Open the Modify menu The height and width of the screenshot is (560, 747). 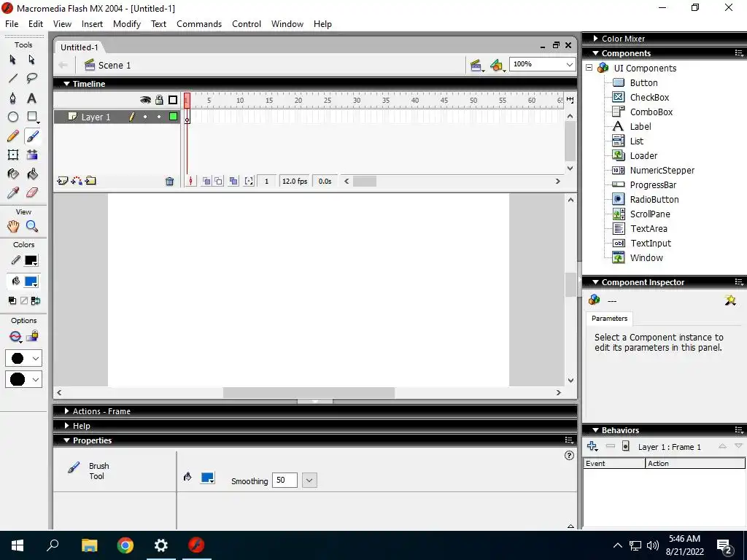pyautogui.click(x=127, y=24)
